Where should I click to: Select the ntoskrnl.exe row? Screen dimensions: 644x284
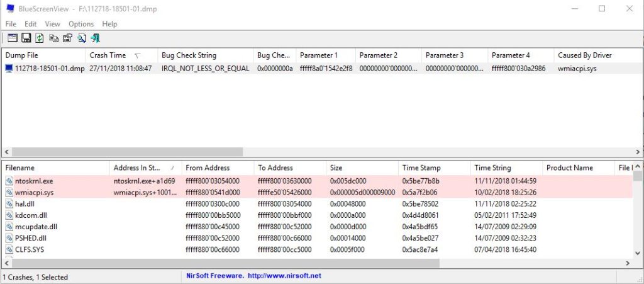pyautogui.click(x=317, y=181)
